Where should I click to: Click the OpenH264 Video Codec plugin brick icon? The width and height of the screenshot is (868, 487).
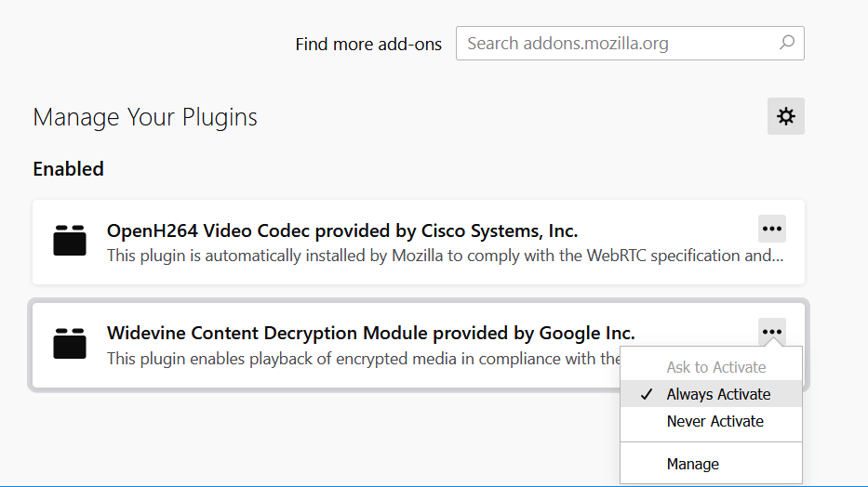[x=70, y=241]
